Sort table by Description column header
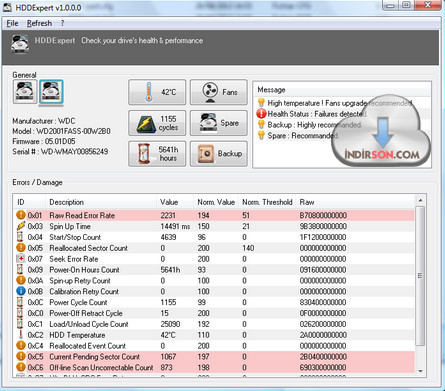Image resolution: width=445 pixels, height=391 pixels. click(101, 202)
